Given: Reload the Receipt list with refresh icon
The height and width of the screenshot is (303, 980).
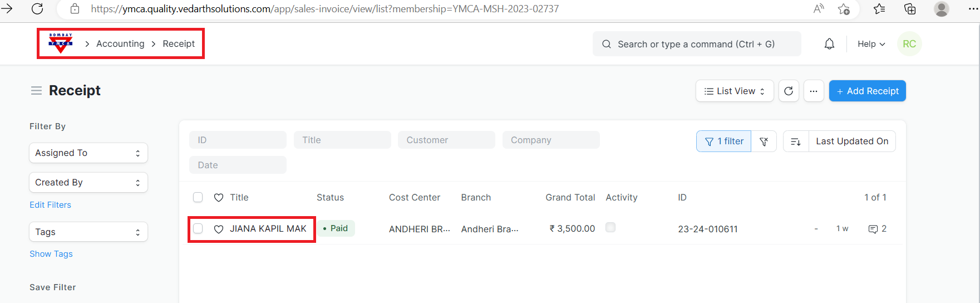Looking at the screenshot, I should [789, 91].
